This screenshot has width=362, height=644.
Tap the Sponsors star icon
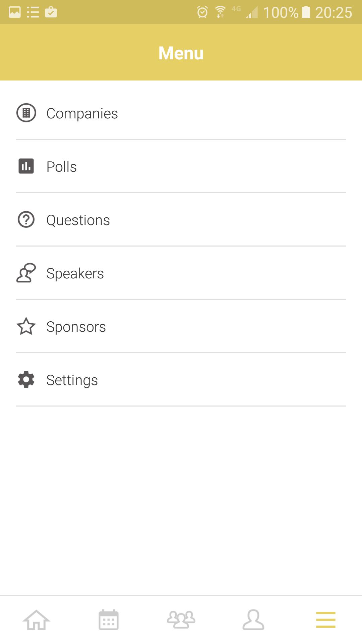26,326
